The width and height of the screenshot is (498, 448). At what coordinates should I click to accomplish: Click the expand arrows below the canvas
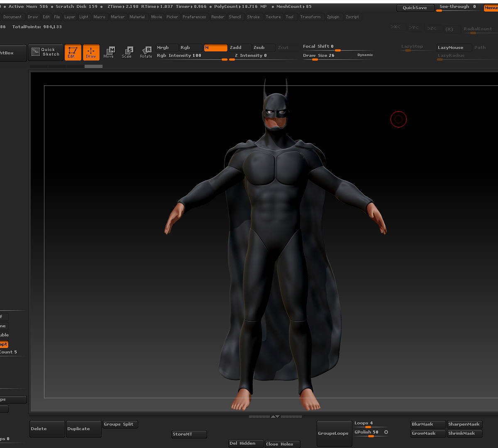coord(275,416)
